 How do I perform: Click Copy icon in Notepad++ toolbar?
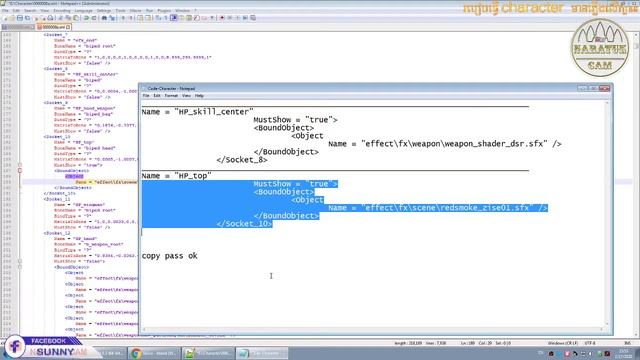tap(68, 18)
